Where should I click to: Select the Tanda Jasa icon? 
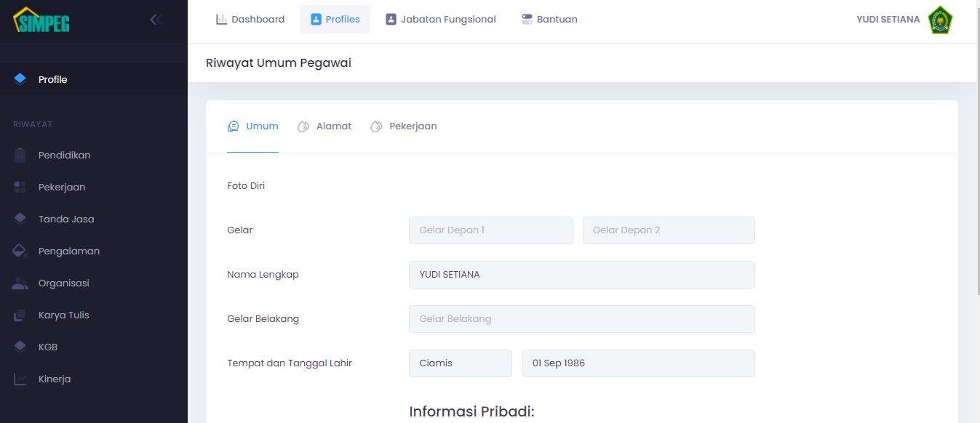click(20, 219)
